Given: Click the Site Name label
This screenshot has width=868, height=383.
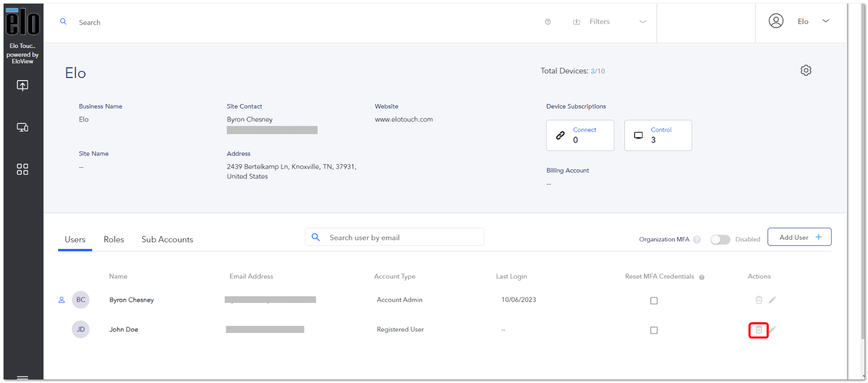Looking at the screenshot, I should [94, 154].
